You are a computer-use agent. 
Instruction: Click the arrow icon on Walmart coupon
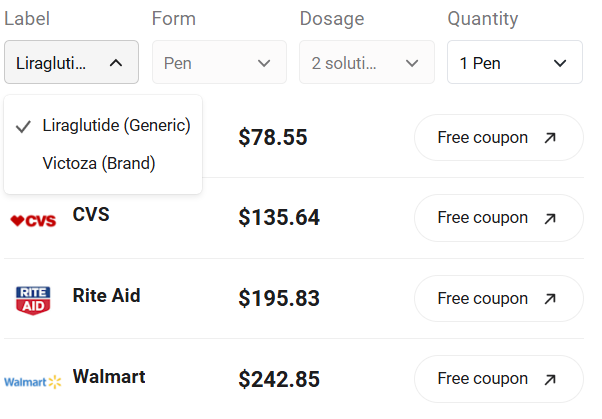click(550, 379)
